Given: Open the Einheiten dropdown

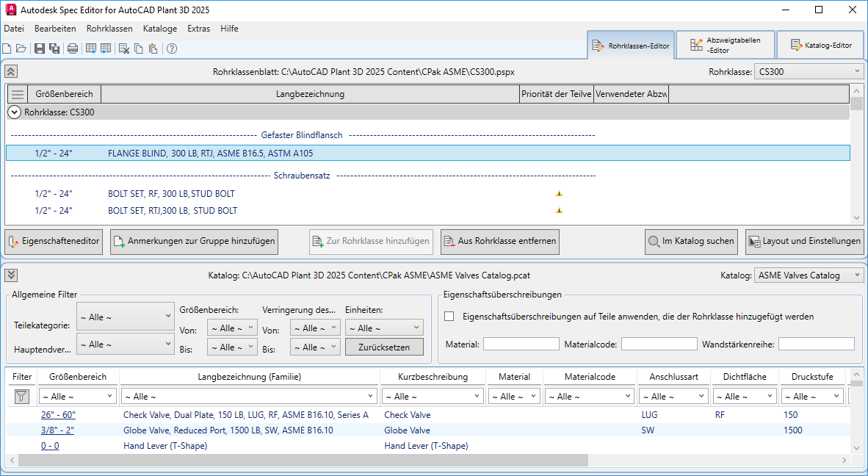Looking at the screenshot, I should point(384,328).
